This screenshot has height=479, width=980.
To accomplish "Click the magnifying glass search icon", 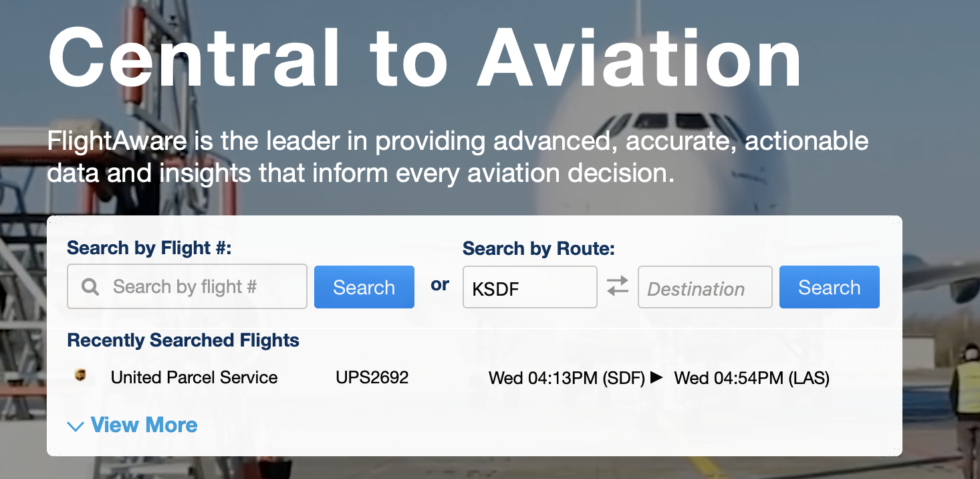I will pyautogui.click(x=90, y=287).
